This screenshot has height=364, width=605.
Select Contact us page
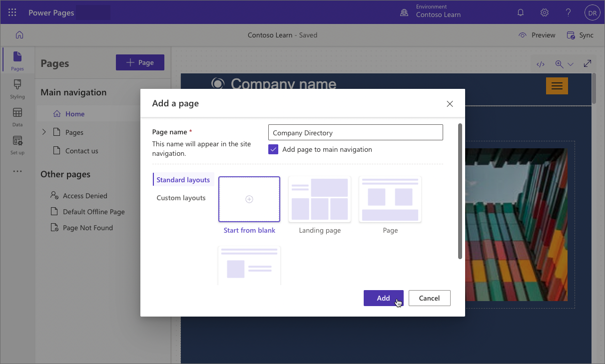81,151
